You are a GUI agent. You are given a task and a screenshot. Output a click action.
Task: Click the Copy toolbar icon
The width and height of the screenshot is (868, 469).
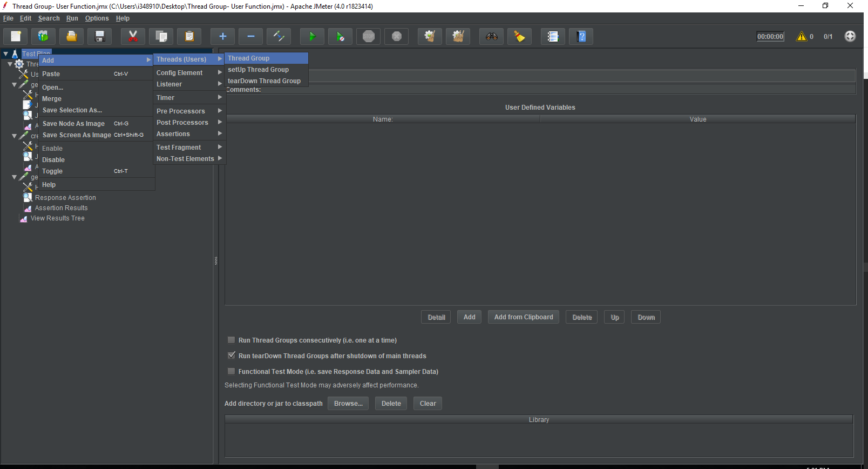coord(161,36)
